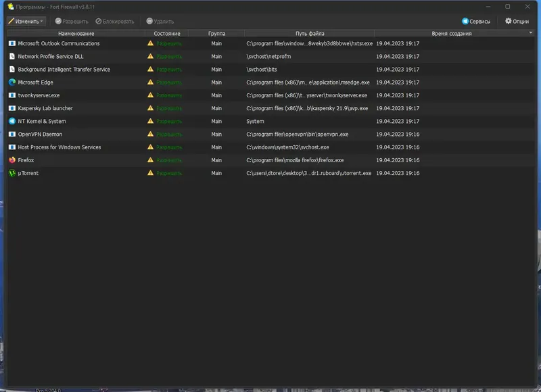Open Сервисы panel

[476, 22]
